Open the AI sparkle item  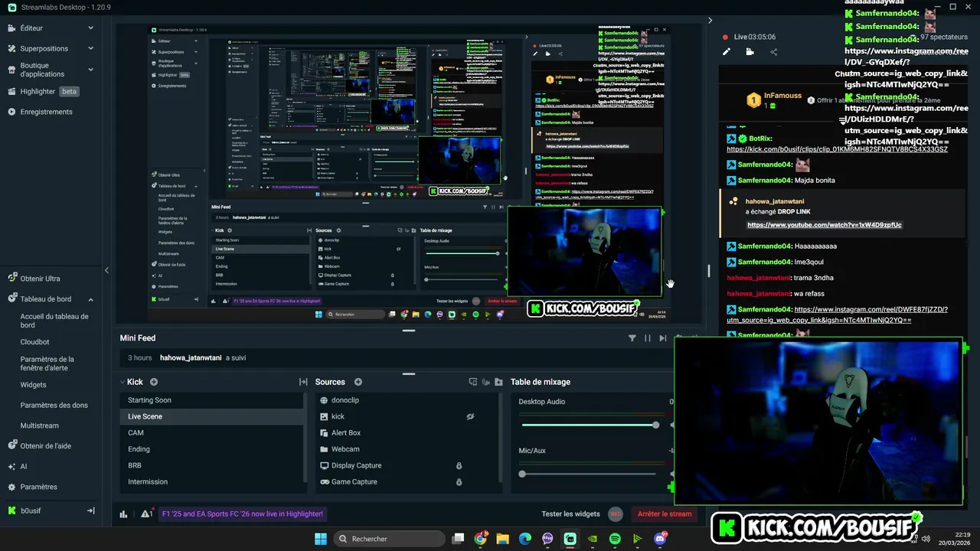(12, 466)
